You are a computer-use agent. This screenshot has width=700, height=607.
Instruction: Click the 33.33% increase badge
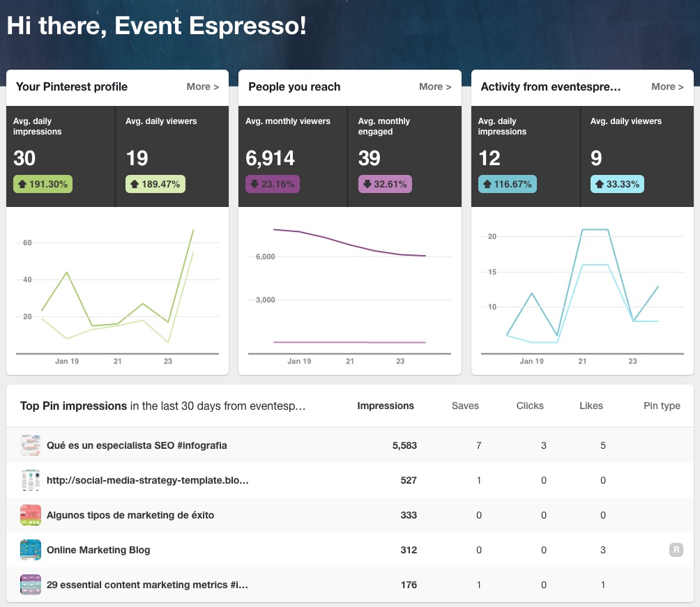click(x=617, y=184)
